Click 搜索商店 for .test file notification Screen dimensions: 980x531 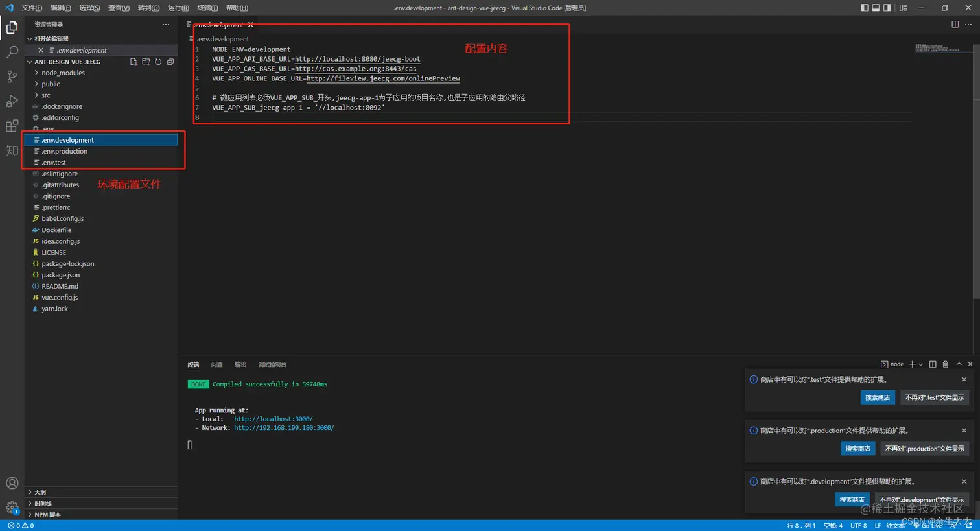[x=878, y=397]
